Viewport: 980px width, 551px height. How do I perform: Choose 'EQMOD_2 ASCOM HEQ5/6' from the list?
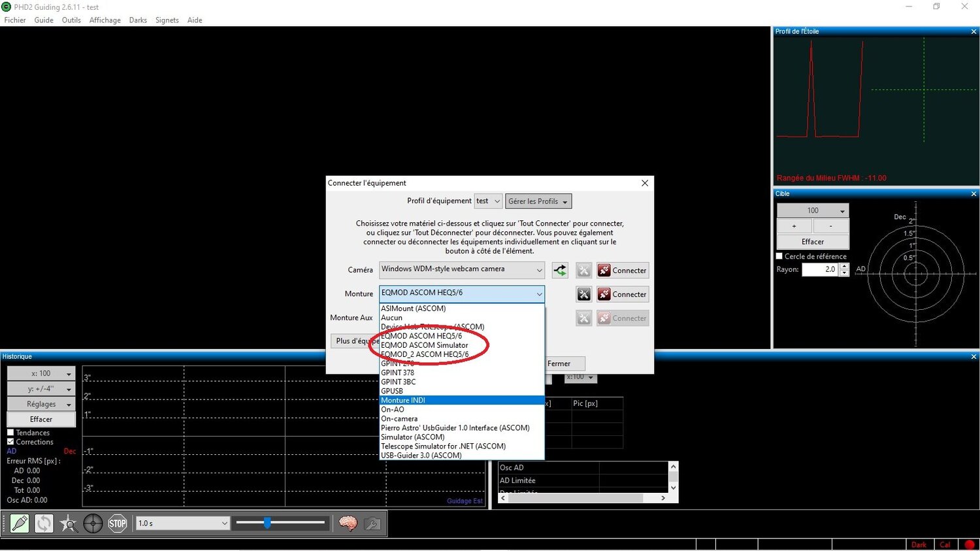[x=462, y=354]
